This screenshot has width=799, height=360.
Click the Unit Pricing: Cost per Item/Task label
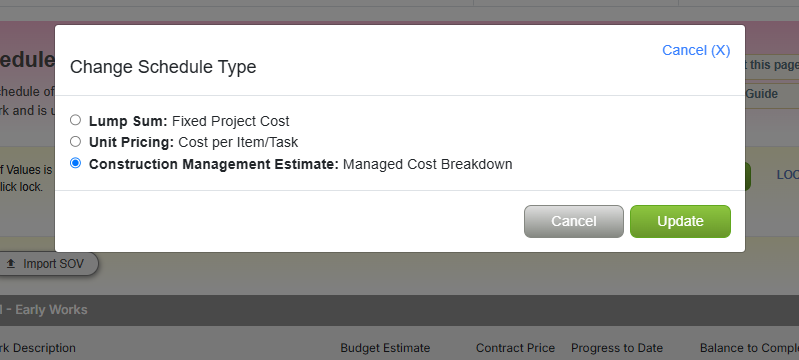pos(193,142)
